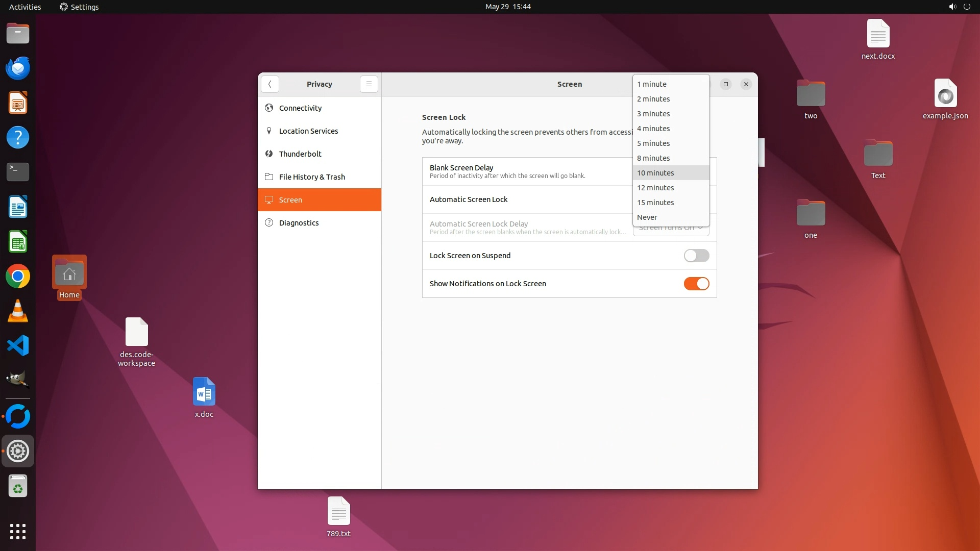Screen dimensions: 980x551
Task: Open Visual Studio Code from the dock
Action: click(18, 346)
